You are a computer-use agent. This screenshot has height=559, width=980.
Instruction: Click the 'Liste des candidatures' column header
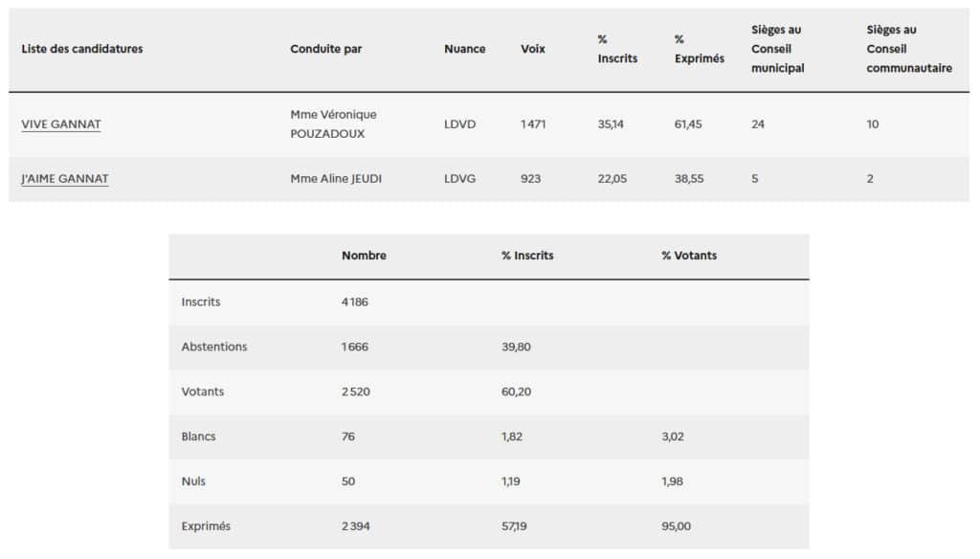tap(82, 49)
